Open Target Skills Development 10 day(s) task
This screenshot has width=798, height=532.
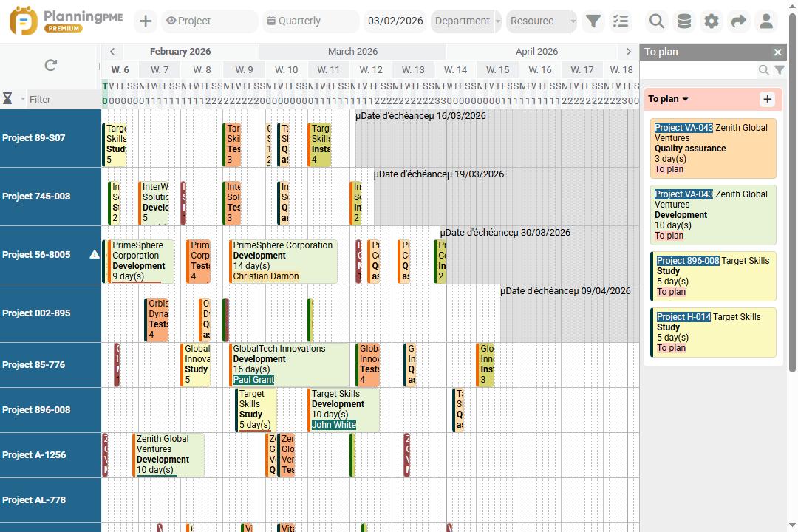(x=344, y=409)
